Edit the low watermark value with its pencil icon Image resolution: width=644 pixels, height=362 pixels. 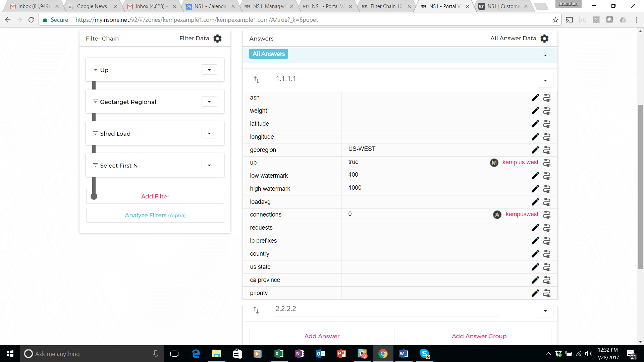click(x=535, y=176)
